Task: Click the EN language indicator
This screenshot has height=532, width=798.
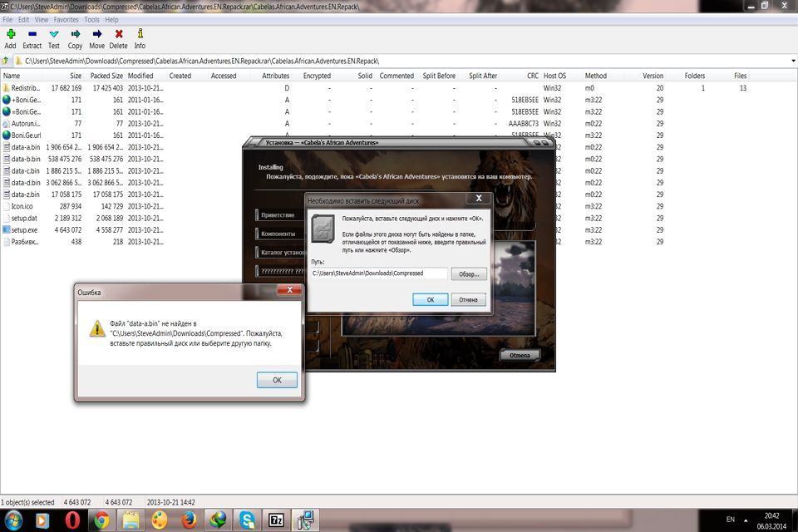Action: tap(731, 520)
